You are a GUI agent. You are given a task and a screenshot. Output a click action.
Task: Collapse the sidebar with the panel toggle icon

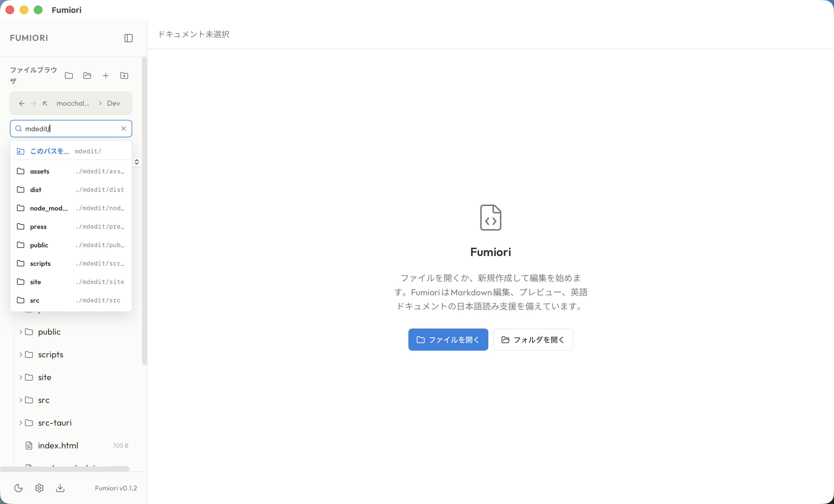pos(128,38)
